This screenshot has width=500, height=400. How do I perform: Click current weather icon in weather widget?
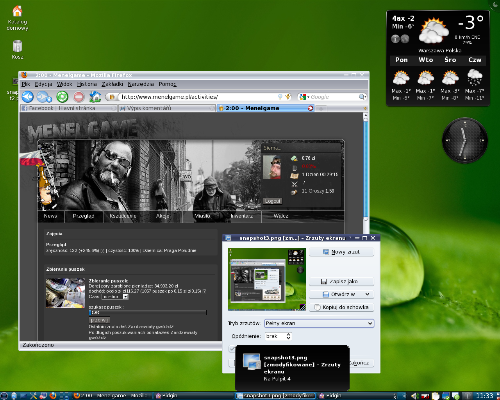pos(433,31)
